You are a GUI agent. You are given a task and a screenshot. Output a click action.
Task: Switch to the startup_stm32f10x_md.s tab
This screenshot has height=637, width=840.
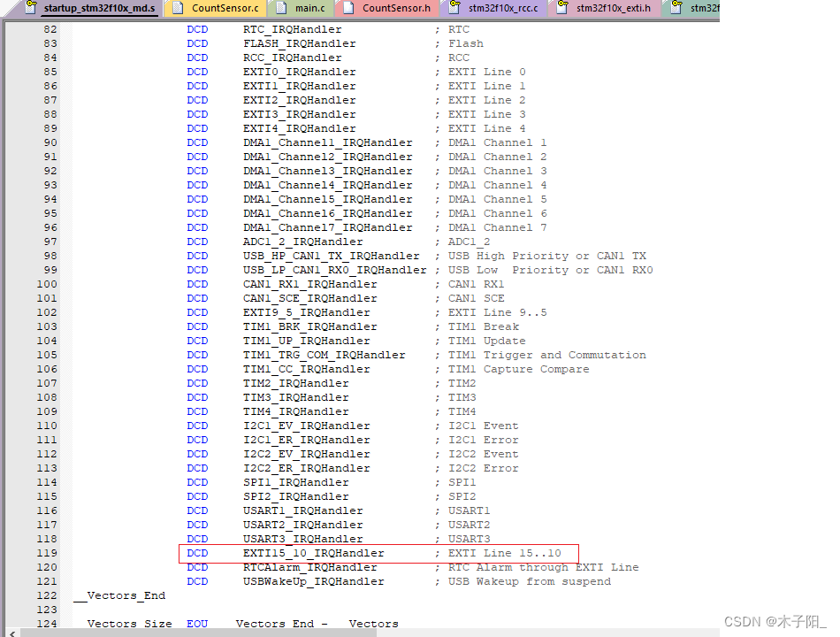(x=92, y=8)
